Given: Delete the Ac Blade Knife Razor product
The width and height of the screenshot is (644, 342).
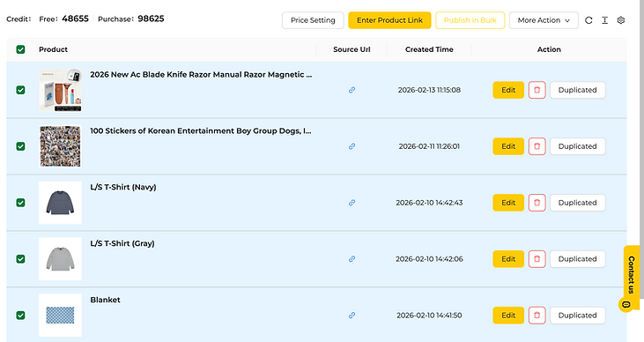Looking at the screenshot, I should tap(537, 90).
